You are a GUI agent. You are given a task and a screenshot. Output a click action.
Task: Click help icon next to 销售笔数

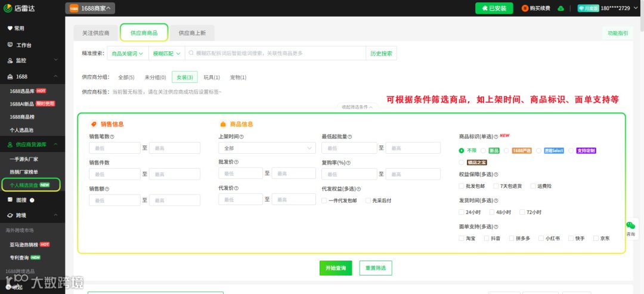point(112,137)
